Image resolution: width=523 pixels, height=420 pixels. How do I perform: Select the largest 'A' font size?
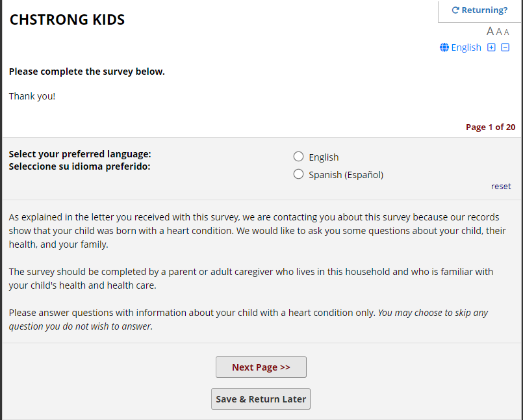click(491, 31)
